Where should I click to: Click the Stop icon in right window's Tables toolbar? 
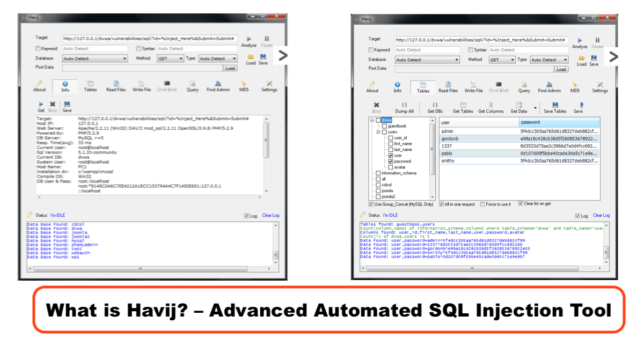pyautogui.click(x=376, y=108)
